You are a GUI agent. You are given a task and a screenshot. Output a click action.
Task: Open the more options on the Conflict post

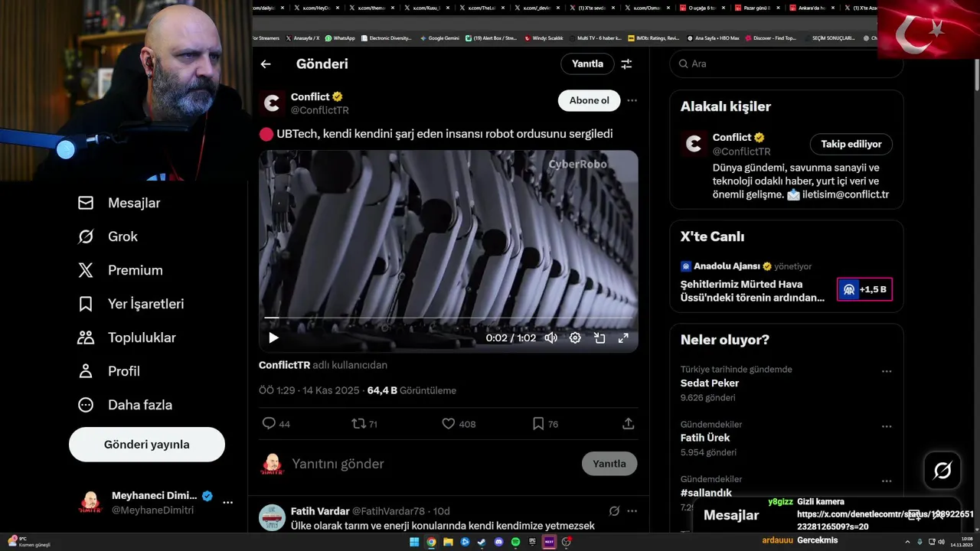[632, 100]
